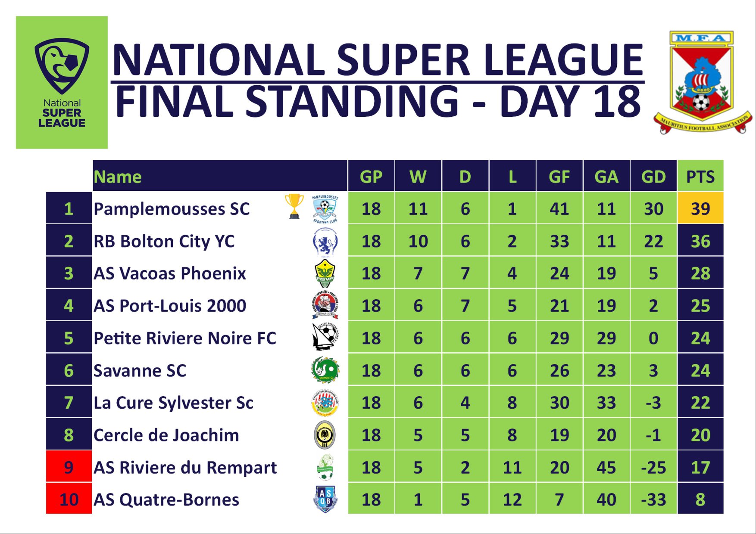The width and height of the screenshot is (756, 534).
Task: Click the AS Quatre-Bornes shield badge
Action: click(x=325, y=499)
